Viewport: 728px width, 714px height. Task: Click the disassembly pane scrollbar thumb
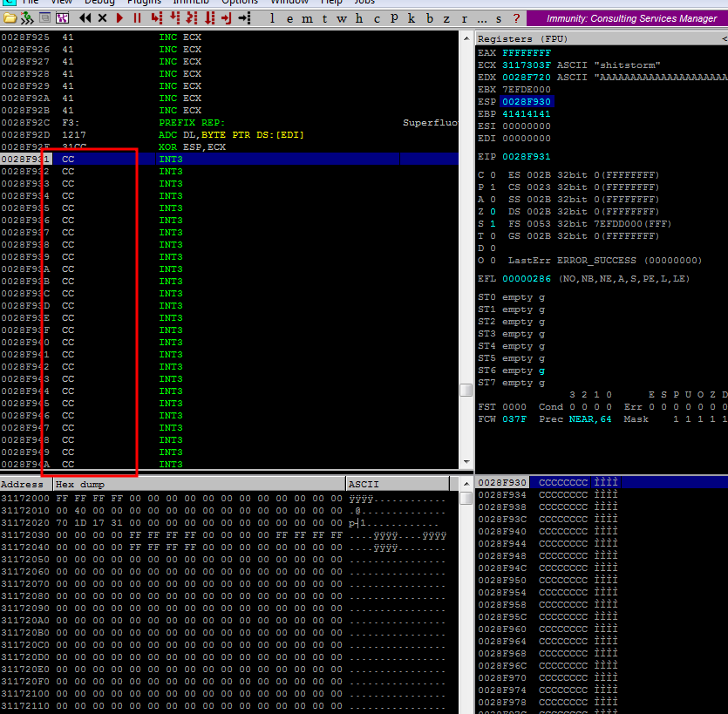(x=466, y=389)
